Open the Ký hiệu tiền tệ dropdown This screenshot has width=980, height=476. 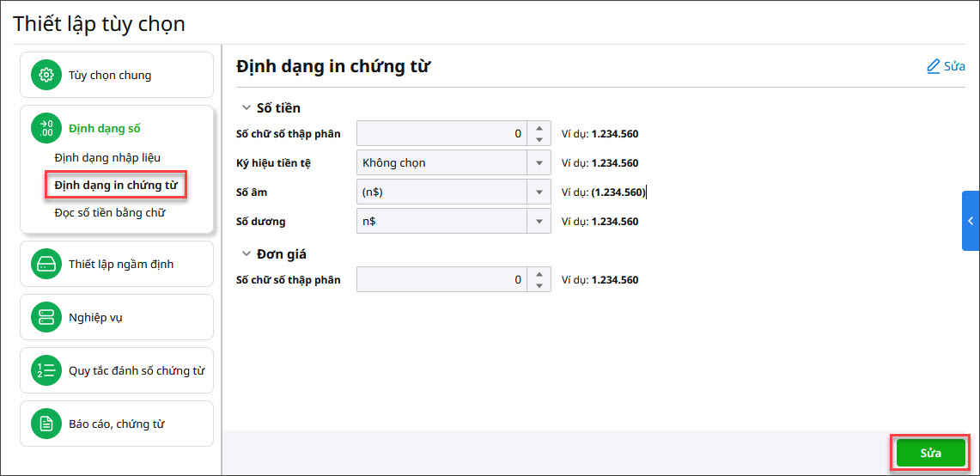point(539,163)
